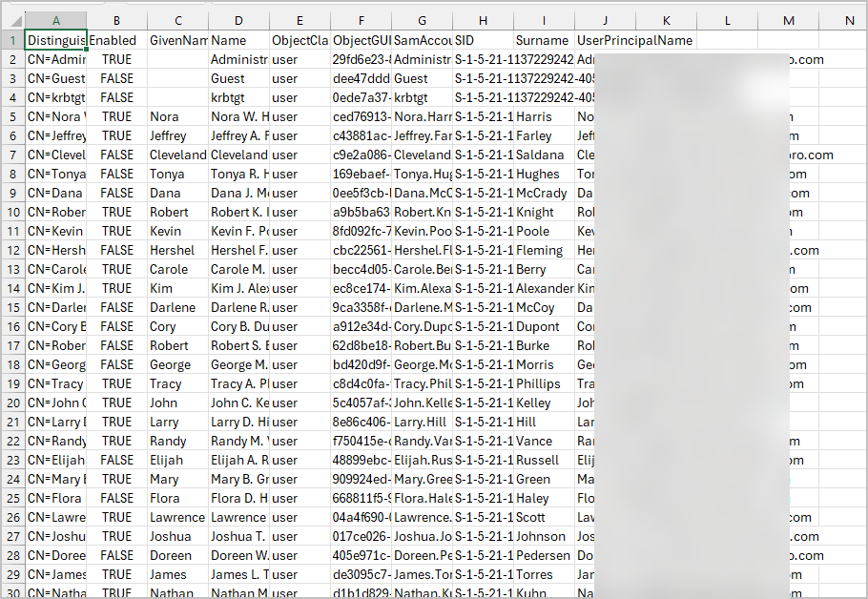Screen dimensions: 868x599
Task: Select the Surname header cell in column I
Action: click(543, 40)
